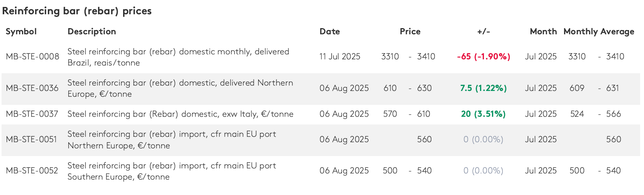Screen dimensions: 644x195
Task: Select the exw Italy rebar description
Action: coord(180,114)
